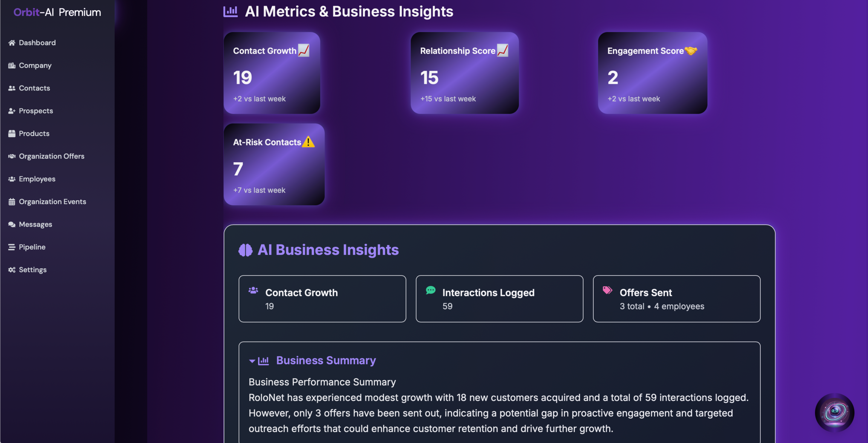Select the Interactions Logged insight tile

[x=499, y=299]
